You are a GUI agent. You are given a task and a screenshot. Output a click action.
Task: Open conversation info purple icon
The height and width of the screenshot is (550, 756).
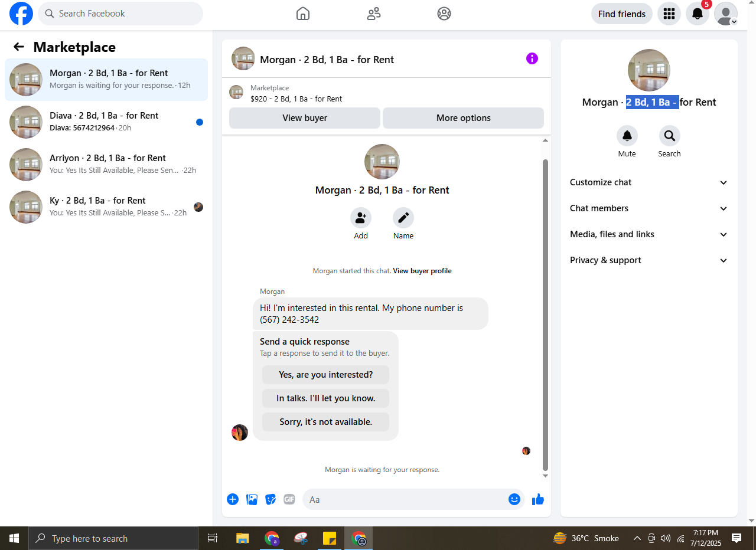point(532,58)
